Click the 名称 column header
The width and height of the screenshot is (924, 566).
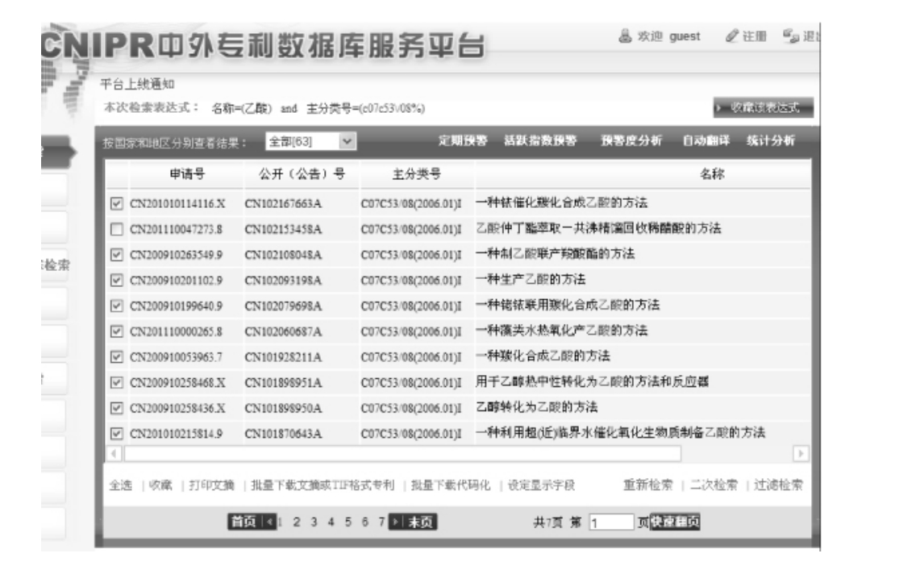(x=713, y=173)
